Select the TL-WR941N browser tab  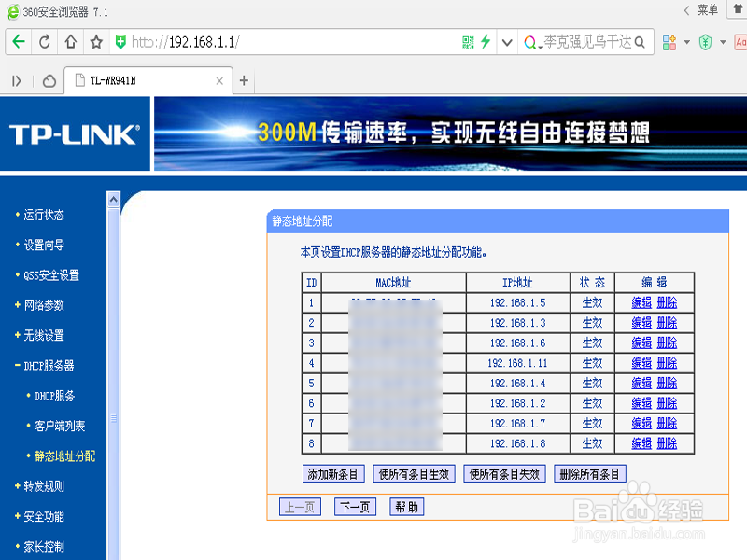pyautogui.click(x=148, y=80)
